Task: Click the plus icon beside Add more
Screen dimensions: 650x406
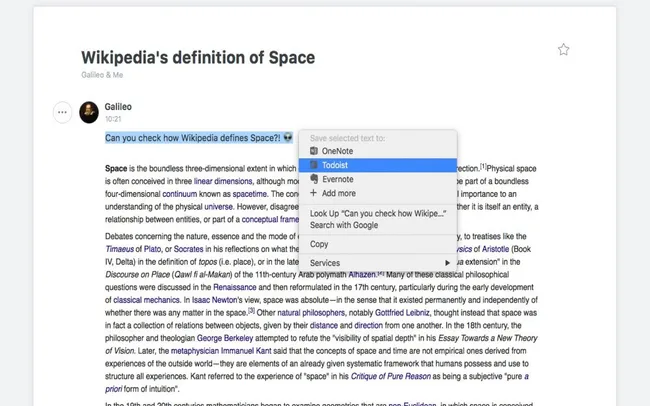Action: coord(314,193)
